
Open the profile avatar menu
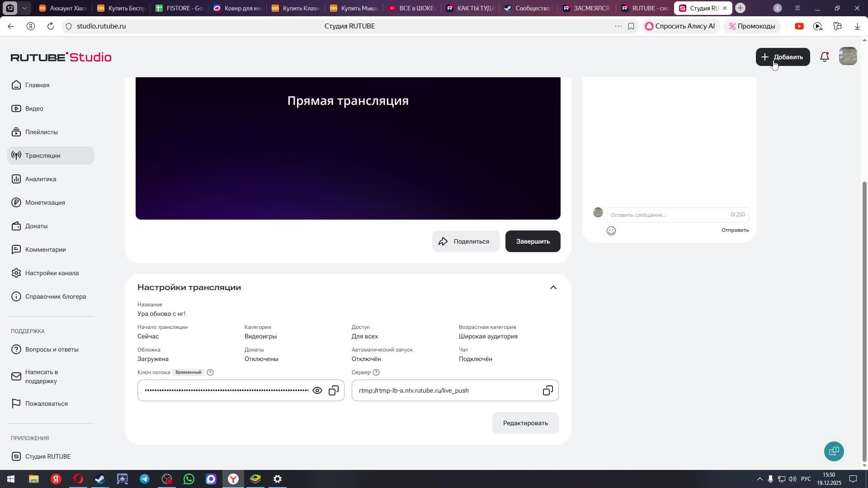coord(848,56)
